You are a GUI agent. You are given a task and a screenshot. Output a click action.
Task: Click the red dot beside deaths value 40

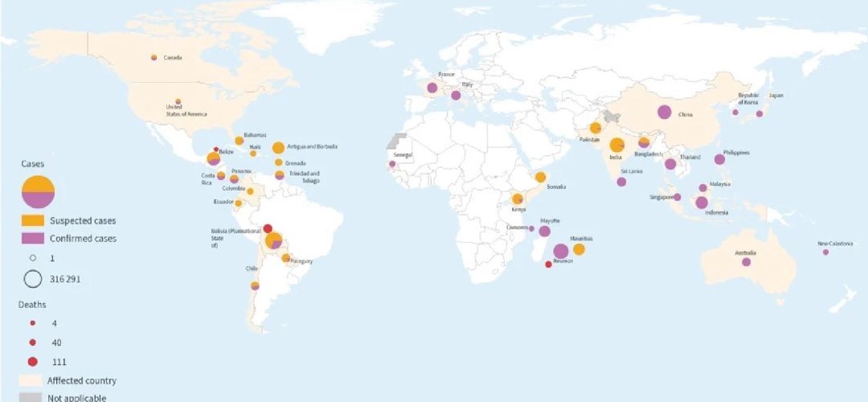click(33, 343)
